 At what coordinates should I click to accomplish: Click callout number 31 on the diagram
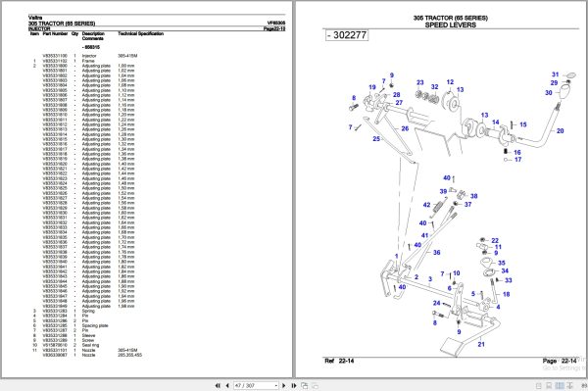pyautogui.click(x=555, y=74)
